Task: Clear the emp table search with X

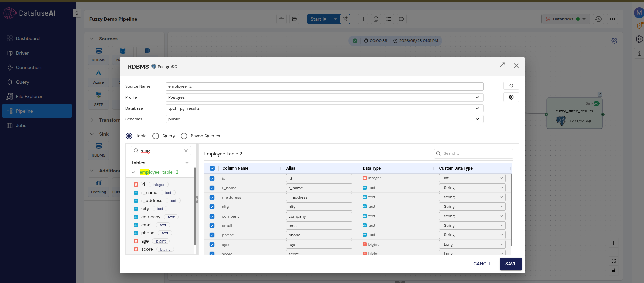Action: [x=186, y=151]
